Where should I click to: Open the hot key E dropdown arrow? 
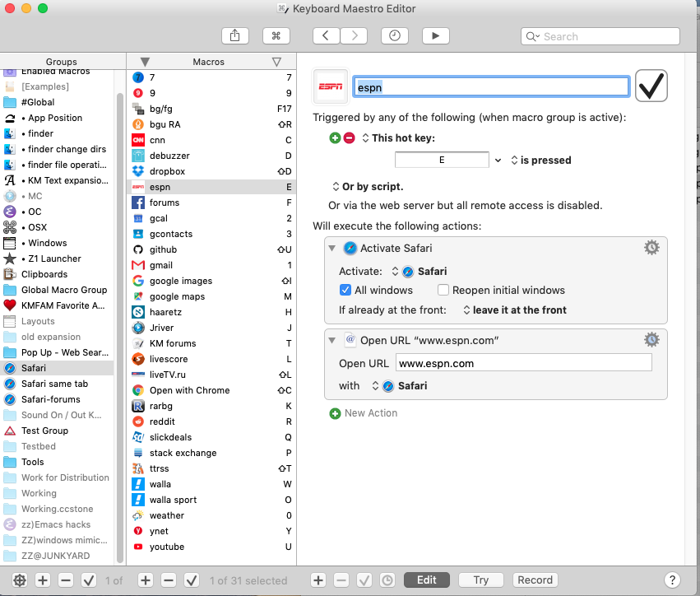click(x=497, y=160)
